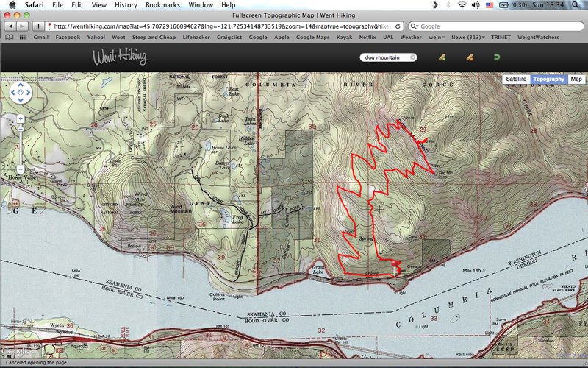Open the TRIMET bookmark
The width and height of the screenshot is (588, 368).
(501, 38)
